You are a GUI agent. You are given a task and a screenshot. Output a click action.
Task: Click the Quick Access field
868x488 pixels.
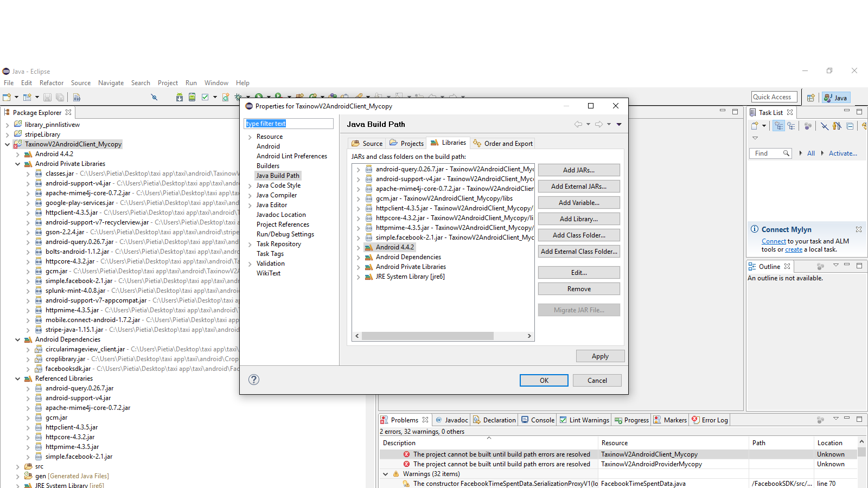[774, 97]
